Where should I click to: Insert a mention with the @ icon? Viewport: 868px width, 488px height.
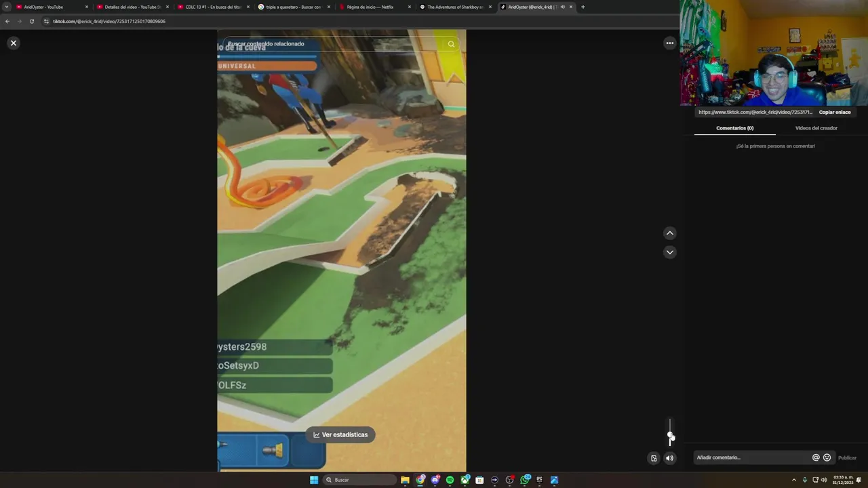(816, 457)
